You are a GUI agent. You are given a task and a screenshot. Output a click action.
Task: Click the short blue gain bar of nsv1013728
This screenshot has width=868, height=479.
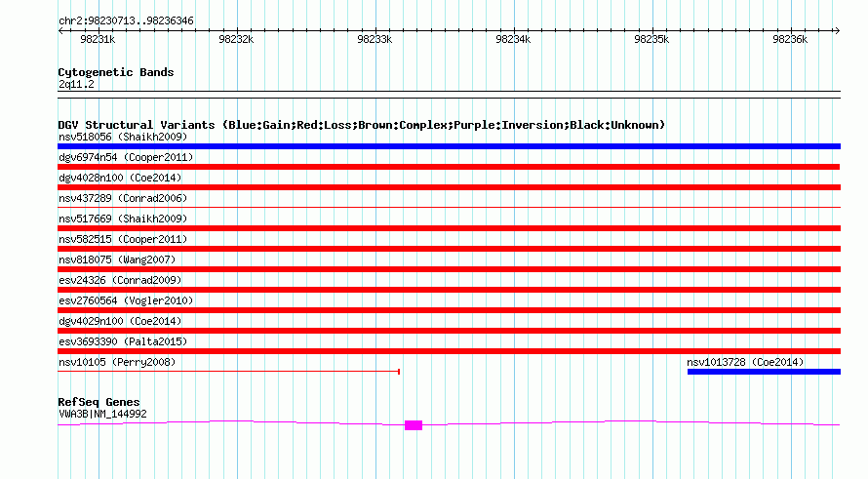764,372
